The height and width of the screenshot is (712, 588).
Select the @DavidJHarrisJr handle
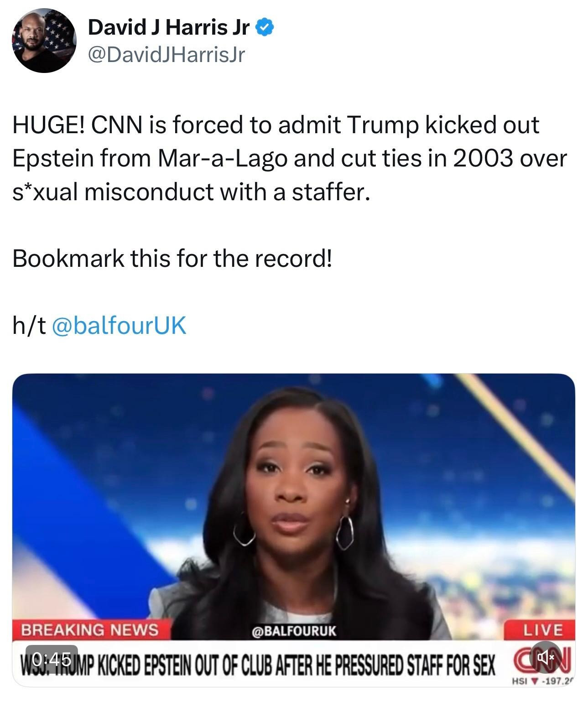pos(166,55)
